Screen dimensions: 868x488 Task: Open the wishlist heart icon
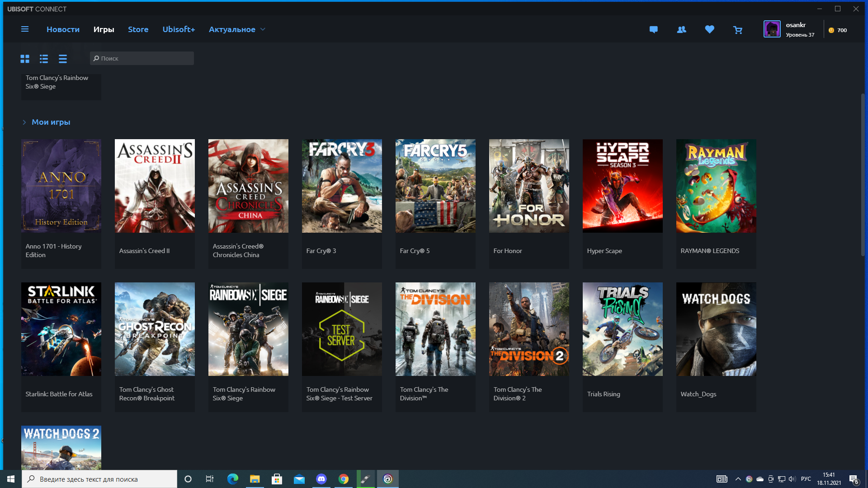pos(709,30)
